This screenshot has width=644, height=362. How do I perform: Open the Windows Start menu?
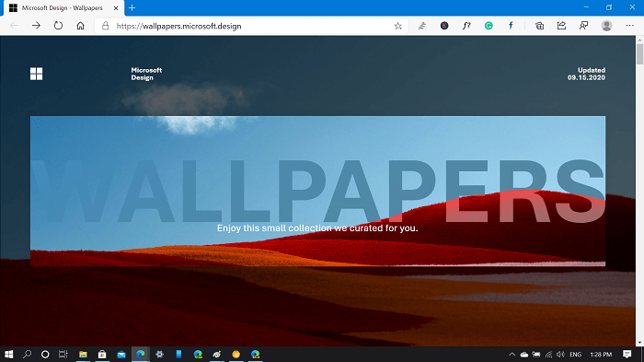click(x=9, y=355)
